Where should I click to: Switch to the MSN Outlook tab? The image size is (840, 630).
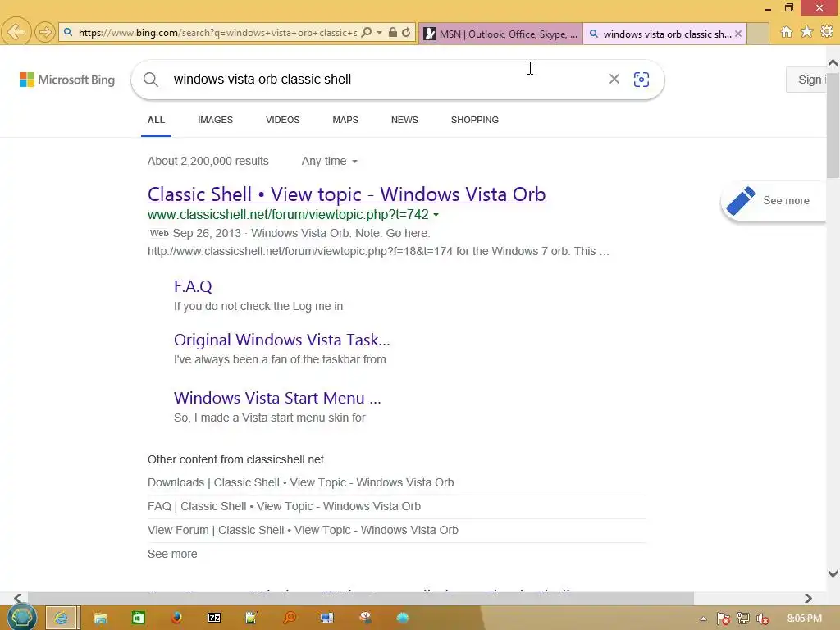click(500, 34)
